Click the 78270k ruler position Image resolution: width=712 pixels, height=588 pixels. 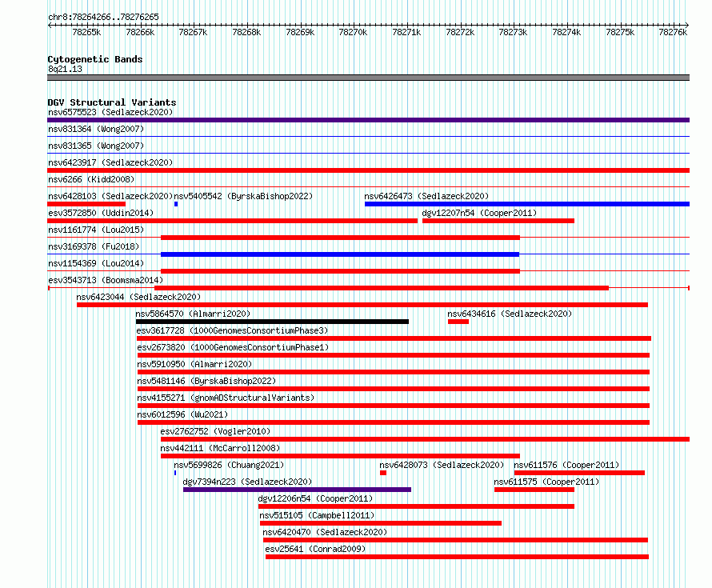(x=353, y=32)
